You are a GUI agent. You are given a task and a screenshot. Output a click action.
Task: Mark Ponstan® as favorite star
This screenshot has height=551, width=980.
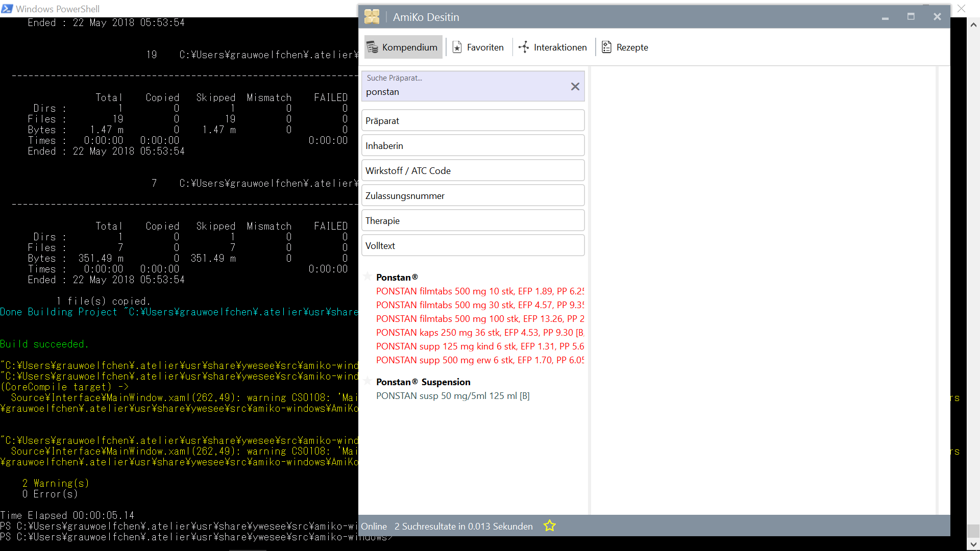pos(367,276)
